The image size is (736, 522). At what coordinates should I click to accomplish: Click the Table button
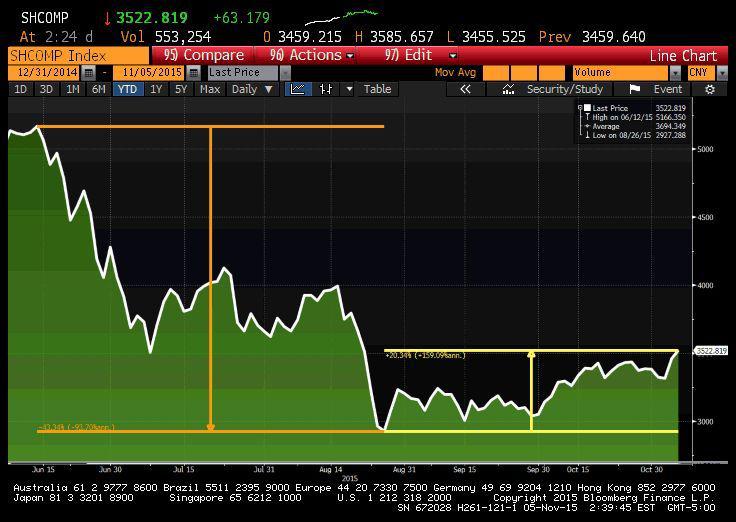pos(377,89)
